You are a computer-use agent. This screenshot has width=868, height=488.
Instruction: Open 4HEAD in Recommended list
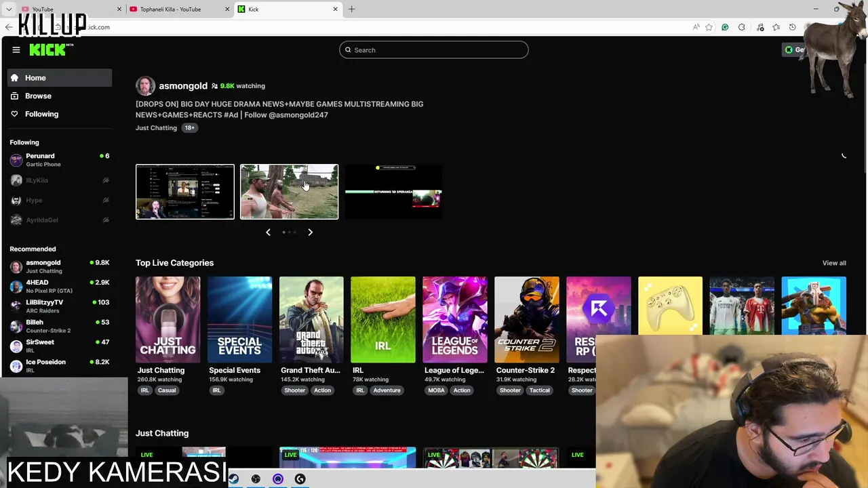click(60, 286)
